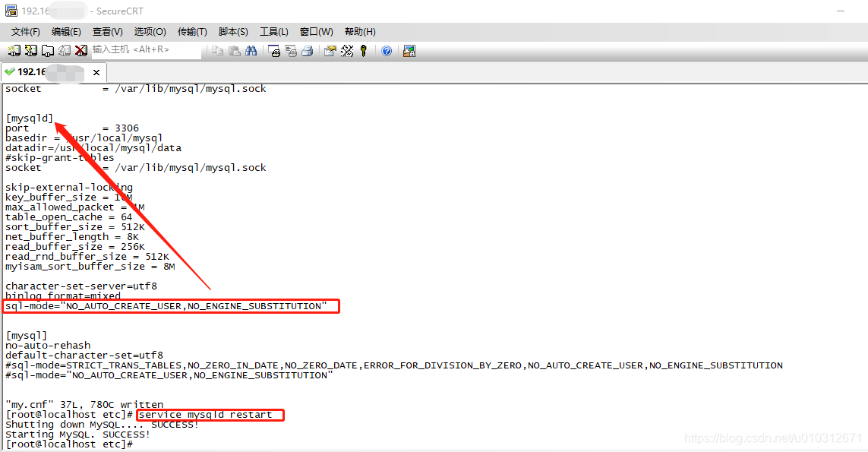Click the Reconnect session icon
868x452 pixels.
(x=65, y=50)
